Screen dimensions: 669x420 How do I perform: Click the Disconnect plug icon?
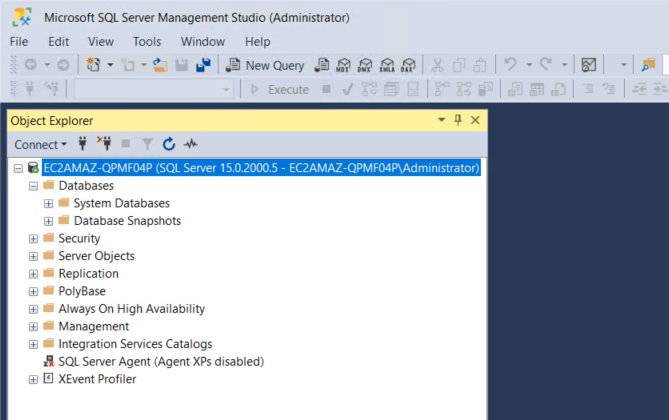[x=104, y=143]
